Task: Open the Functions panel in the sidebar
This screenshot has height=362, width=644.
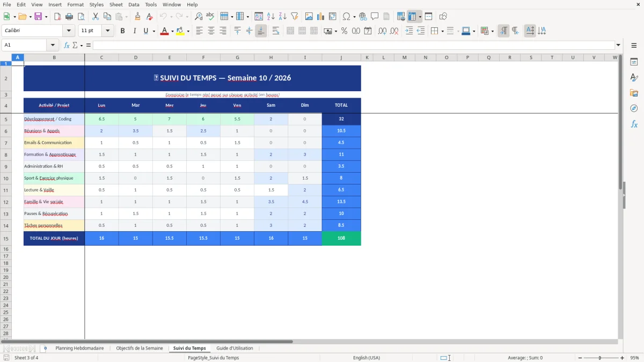Action: pos(634,124)
